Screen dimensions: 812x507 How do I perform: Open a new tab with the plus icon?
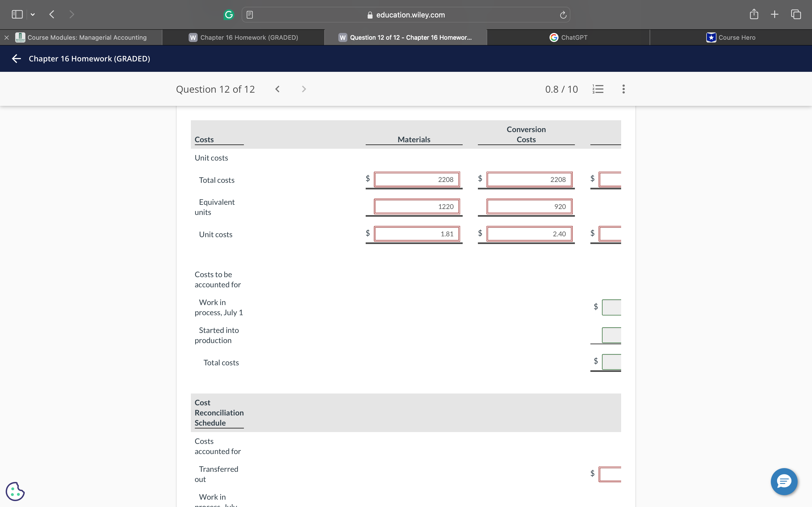click(x=775, y=14)
